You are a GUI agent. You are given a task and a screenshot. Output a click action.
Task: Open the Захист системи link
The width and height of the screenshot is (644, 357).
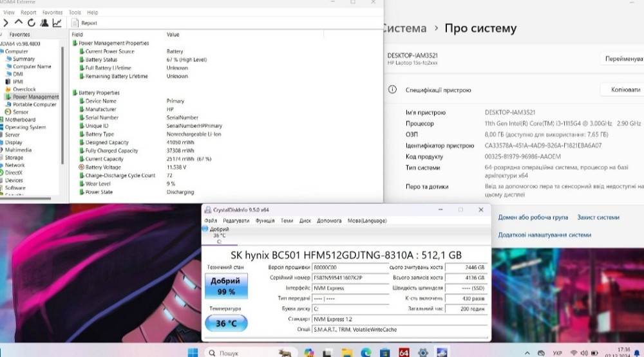click(x=598, y=217)
